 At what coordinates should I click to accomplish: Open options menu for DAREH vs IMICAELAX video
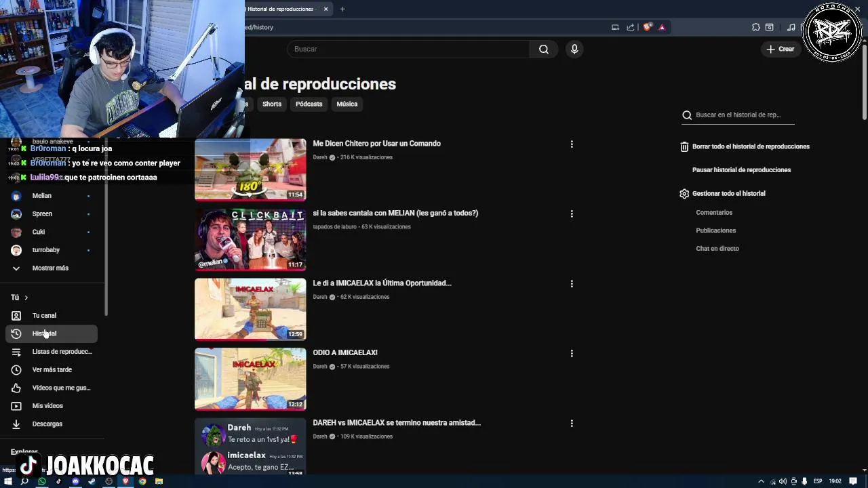tap(572, 424)
